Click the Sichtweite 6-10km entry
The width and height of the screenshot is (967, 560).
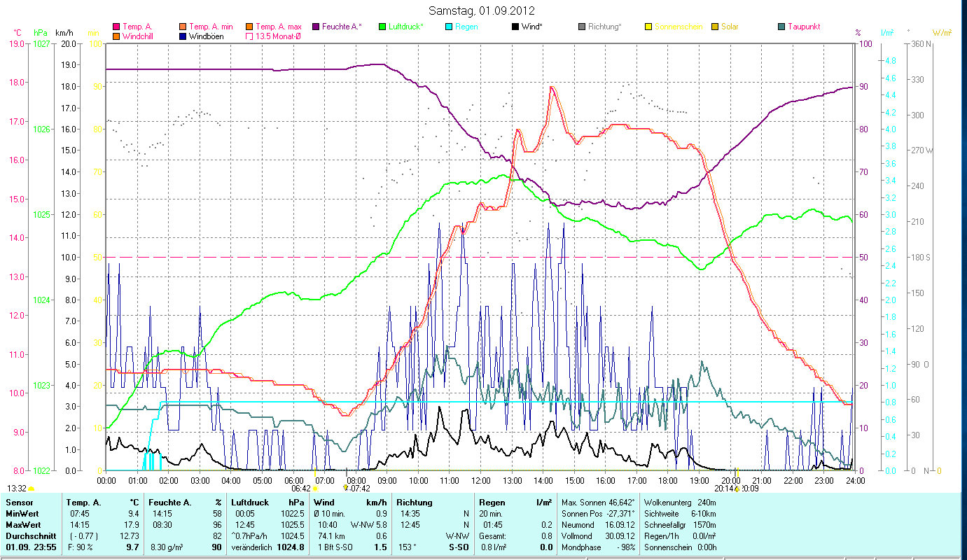681,514
